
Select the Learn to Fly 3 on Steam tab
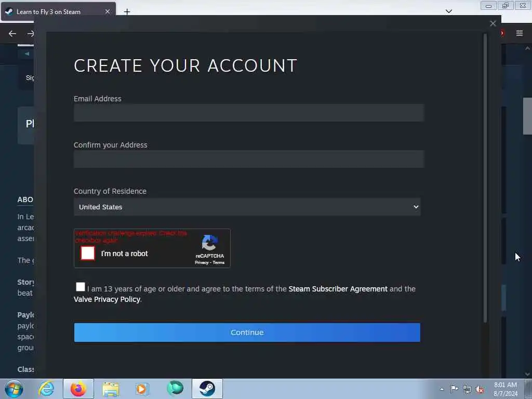click(x=58, y=11)
